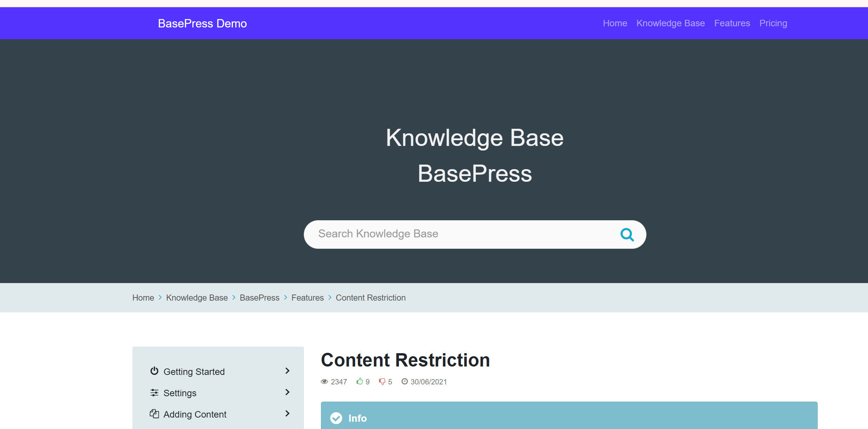Click the sliders icon beside Settings
The width and height of the screenshot is (868, 429).
coord(154,392)
